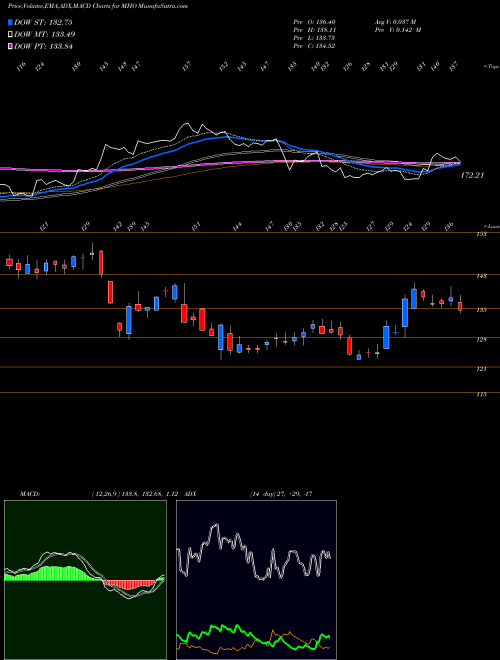This screenshot has width=500, height=660.
Task: Click the 172.21 price label on the EMA chart
Action: [x=472, y=175]
